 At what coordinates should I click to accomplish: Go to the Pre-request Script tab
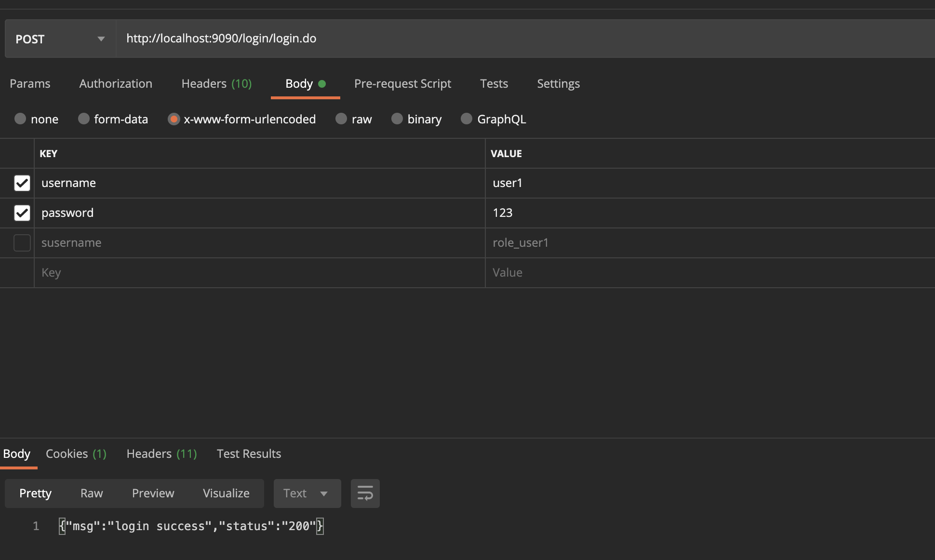pyautogui.click(x=402, y=83)
